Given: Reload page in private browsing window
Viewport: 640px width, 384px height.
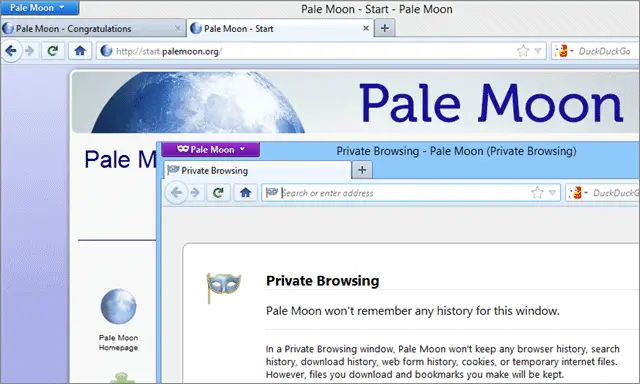Looking at the screenshot, I should (x=218, y=193).
